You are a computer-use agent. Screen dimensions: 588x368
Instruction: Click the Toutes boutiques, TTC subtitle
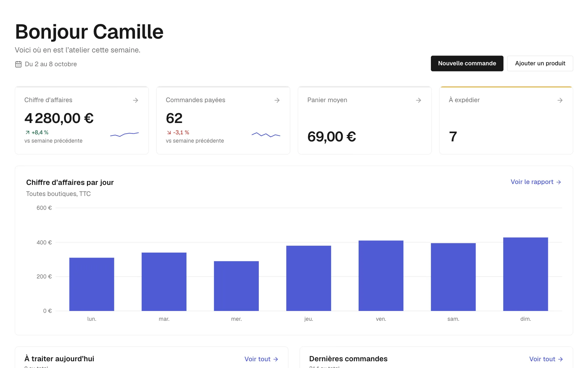[x=58, y=194]
